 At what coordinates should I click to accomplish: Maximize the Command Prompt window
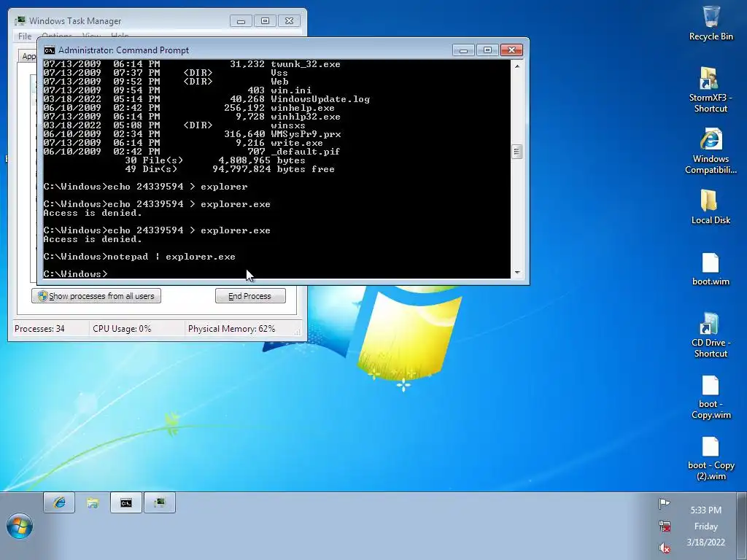(487, 50)
